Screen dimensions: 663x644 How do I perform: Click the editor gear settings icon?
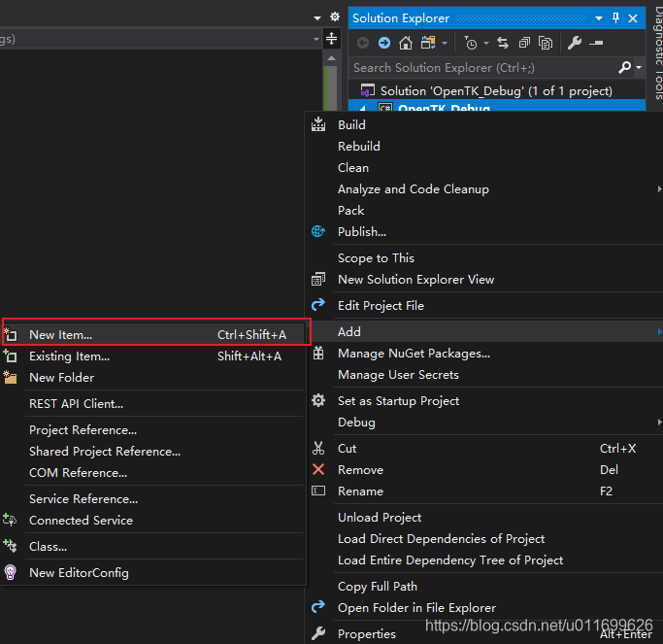pos(335,17)
